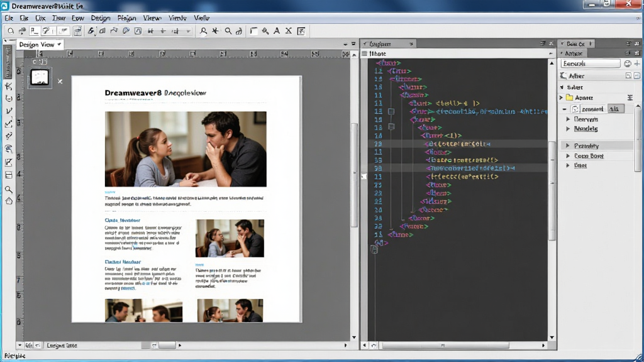Viewport: 644px width, 362px height.
Task: Click the design view vertical scrollbar thumb
Action: pyautogui.click(x=354, y=175)
